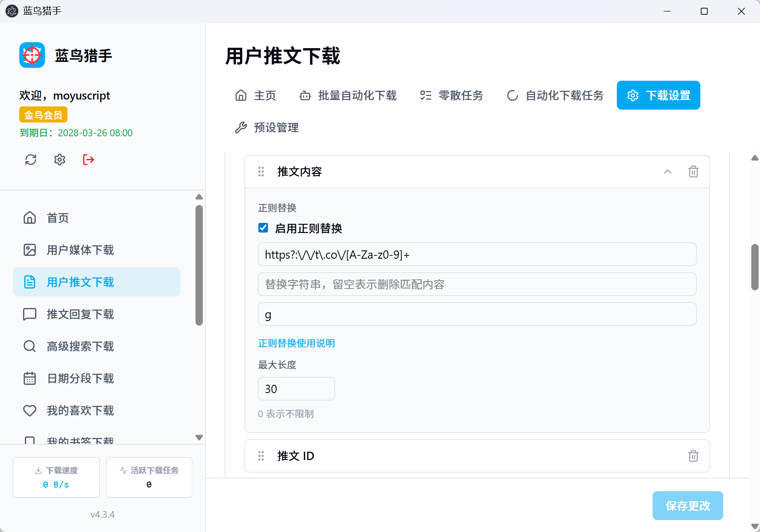Screen dimensions: 760x532
Task: Click the 最大长度 input showing 30
Action: coord(296,389)
